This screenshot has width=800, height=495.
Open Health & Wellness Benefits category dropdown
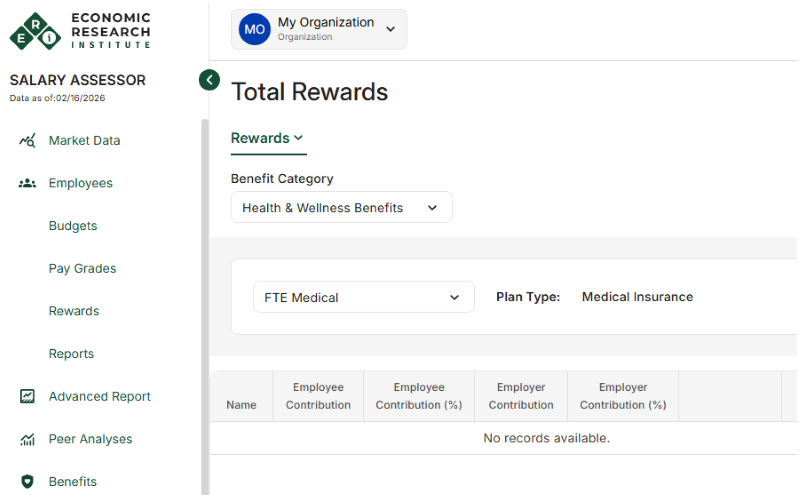(341, 207)
